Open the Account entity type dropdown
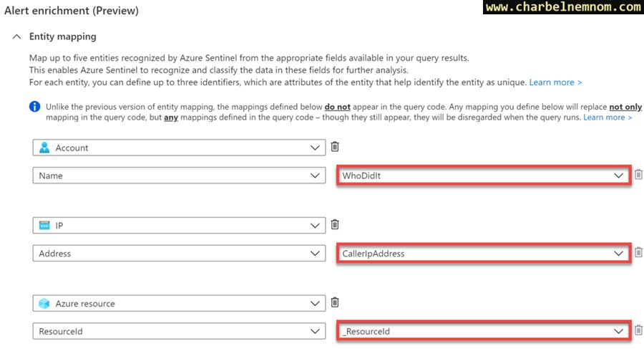 click(x=179, y=148)
